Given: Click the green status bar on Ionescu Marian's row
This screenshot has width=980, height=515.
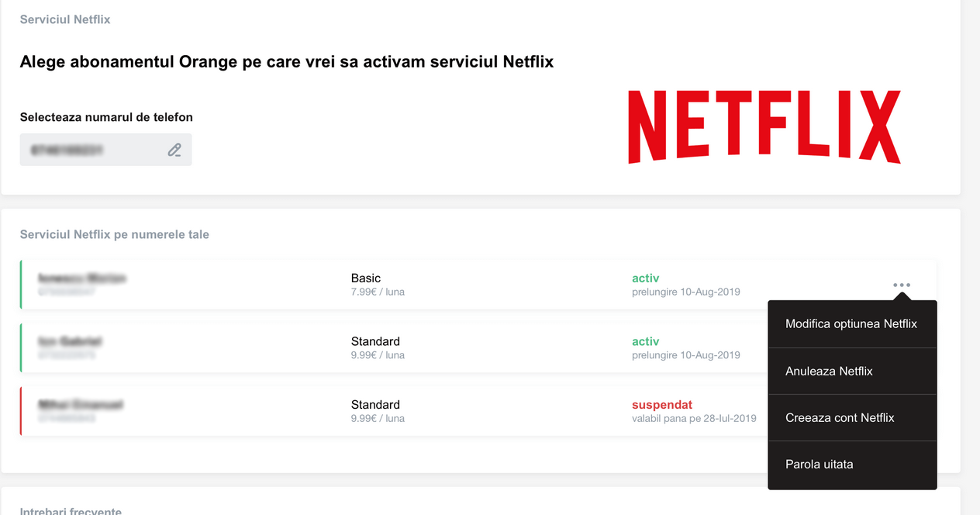Looking at the screenshot, I should [21, 284].
